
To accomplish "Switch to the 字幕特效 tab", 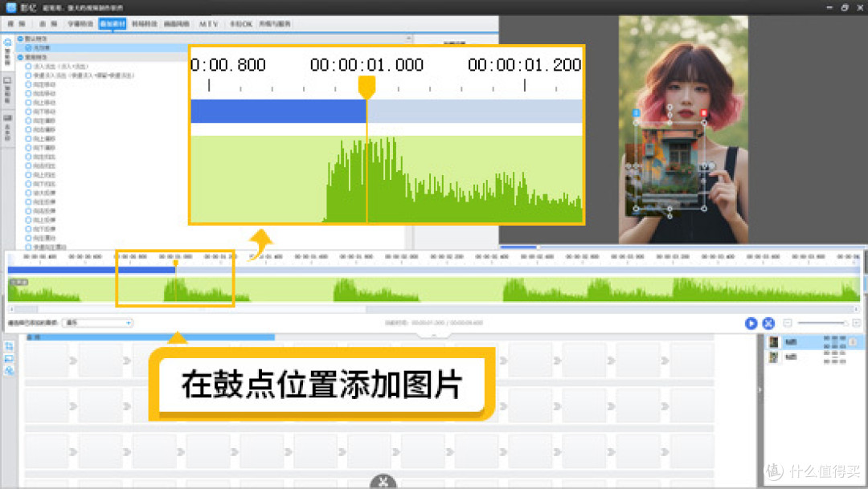I will pyautogui.click(x=80, y=24).
